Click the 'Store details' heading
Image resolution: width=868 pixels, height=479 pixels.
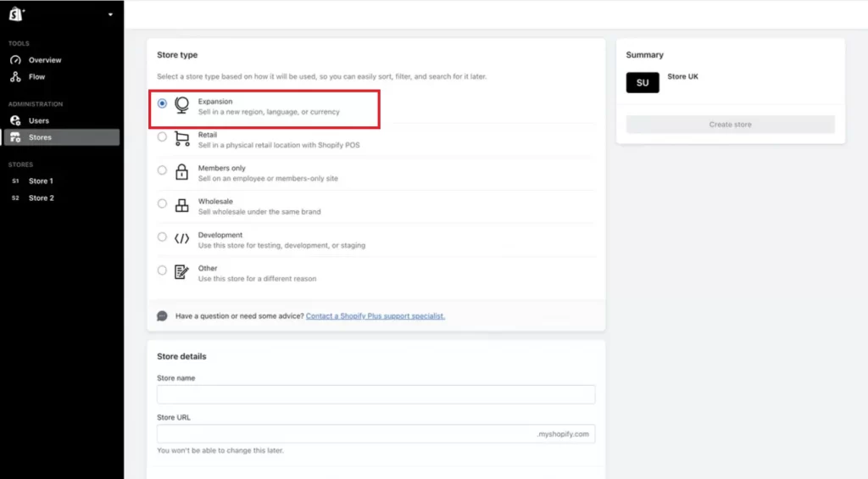pos(181,356)
